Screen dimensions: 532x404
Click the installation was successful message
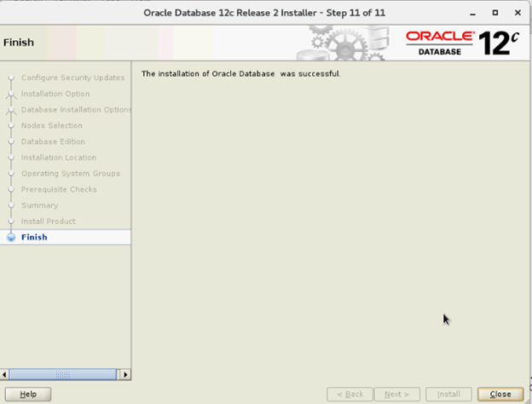(x=241, y=73)
